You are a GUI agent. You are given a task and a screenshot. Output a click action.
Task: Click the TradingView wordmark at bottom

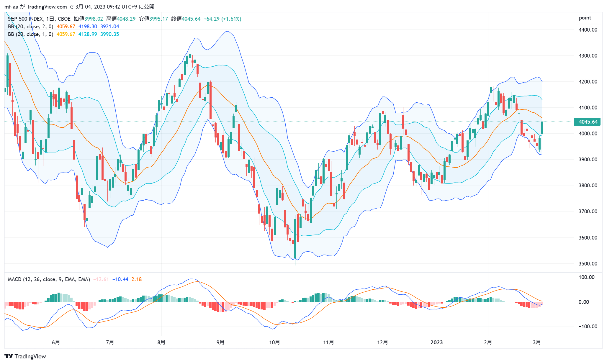click(30, 356)
